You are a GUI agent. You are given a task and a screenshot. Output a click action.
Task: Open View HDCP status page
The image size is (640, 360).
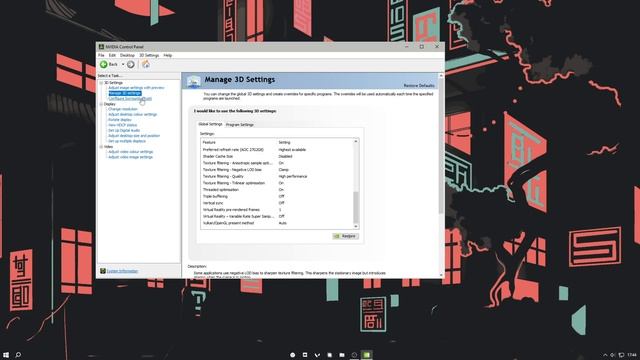point(123,125)
